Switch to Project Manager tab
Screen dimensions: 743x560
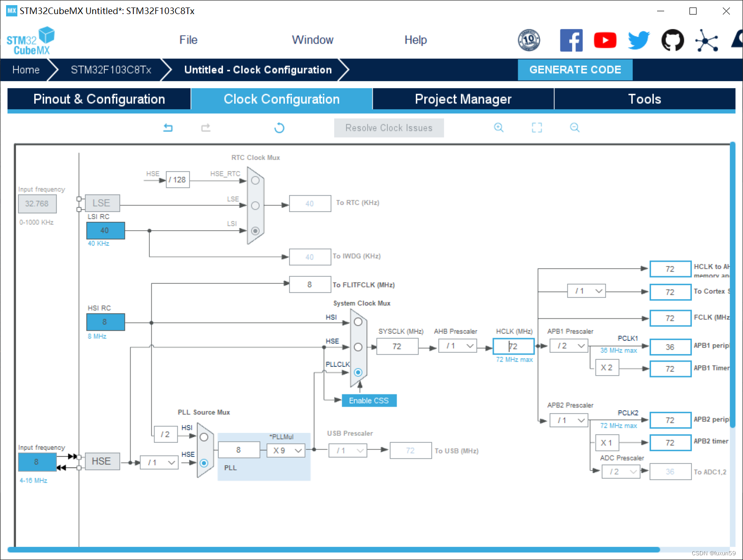(463, 99)
